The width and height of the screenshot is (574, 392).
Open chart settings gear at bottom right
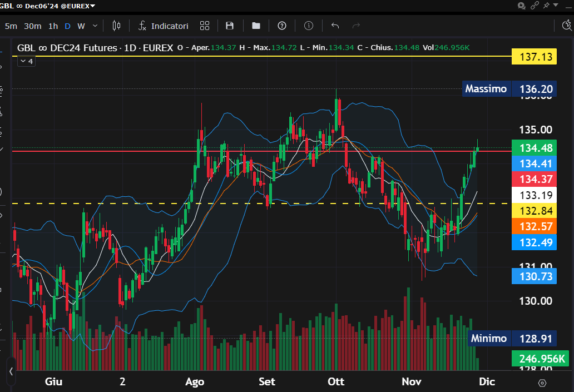(x=542, y=383)
